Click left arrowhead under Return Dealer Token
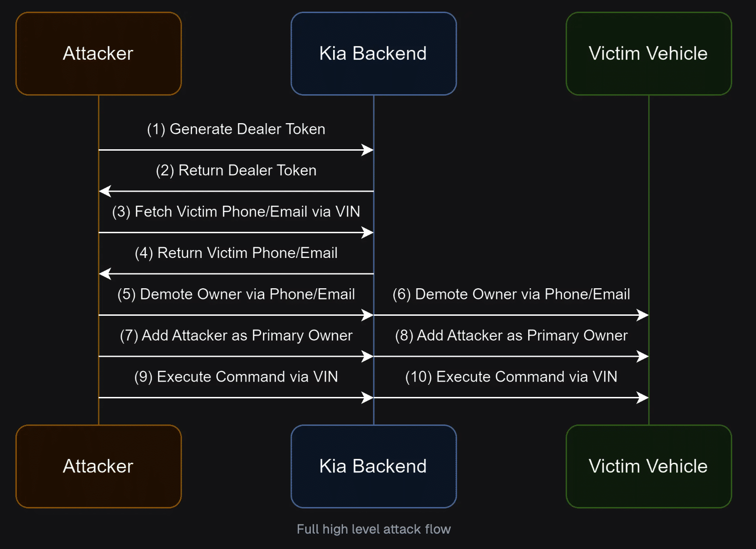This screenshot has width=756, height=549. pyautogui.click(x=105, y=191)
